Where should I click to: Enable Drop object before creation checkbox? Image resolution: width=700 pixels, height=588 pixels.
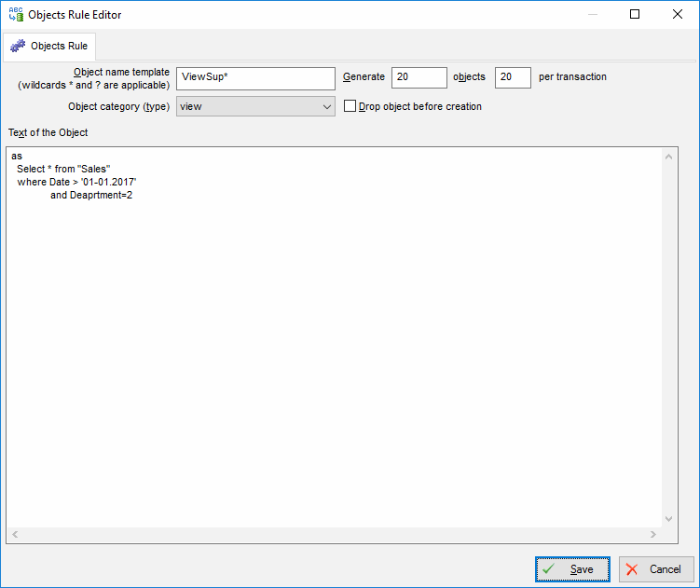click(350, 106)
